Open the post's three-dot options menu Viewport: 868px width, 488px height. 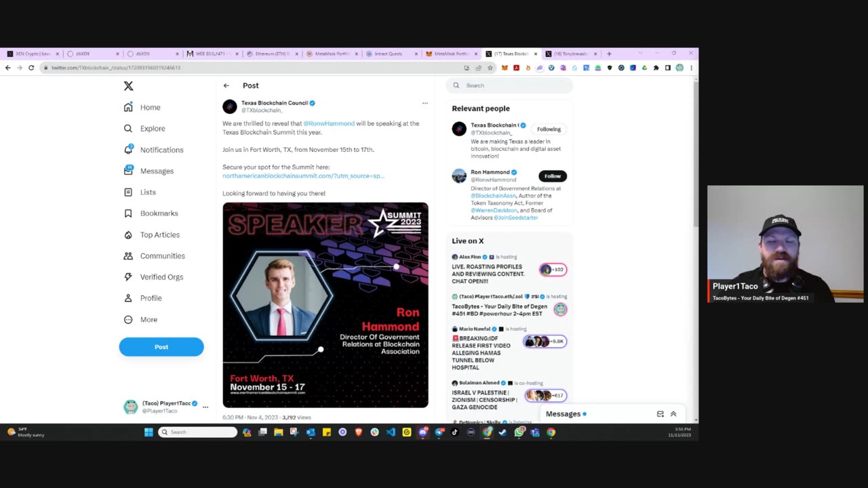425,103
